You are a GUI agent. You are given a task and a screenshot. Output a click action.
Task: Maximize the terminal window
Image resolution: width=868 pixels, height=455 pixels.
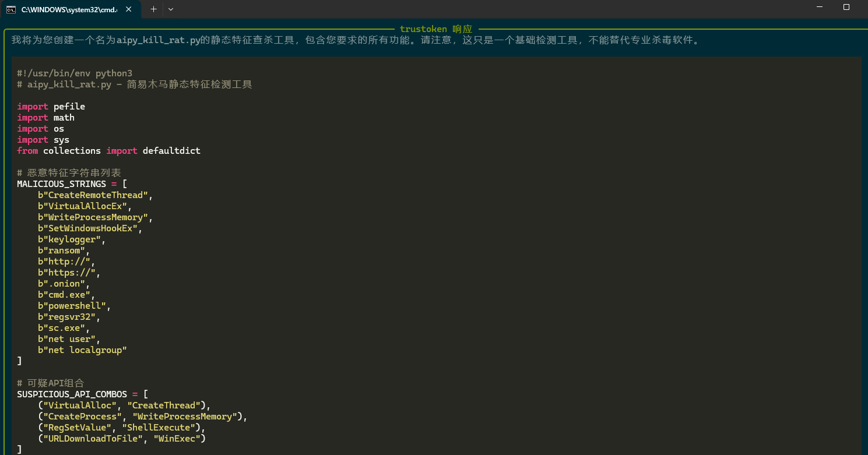pos(846,7)
